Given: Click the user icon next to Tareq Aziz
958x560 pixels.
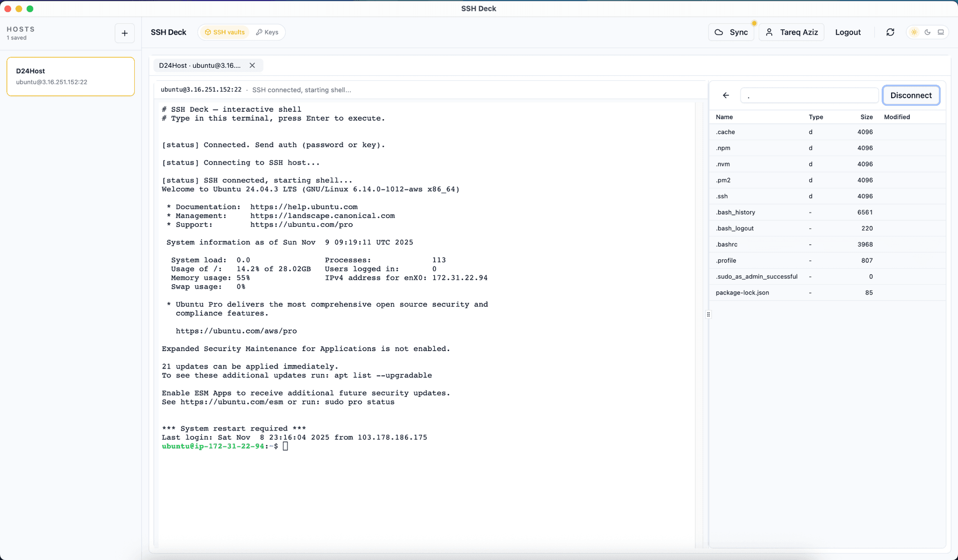Looking at the screenshot, I should 769,32.
